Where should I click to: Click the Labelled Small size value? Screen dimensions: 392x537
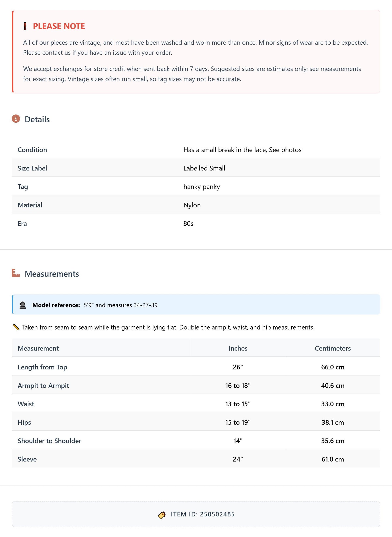(204, 168)
